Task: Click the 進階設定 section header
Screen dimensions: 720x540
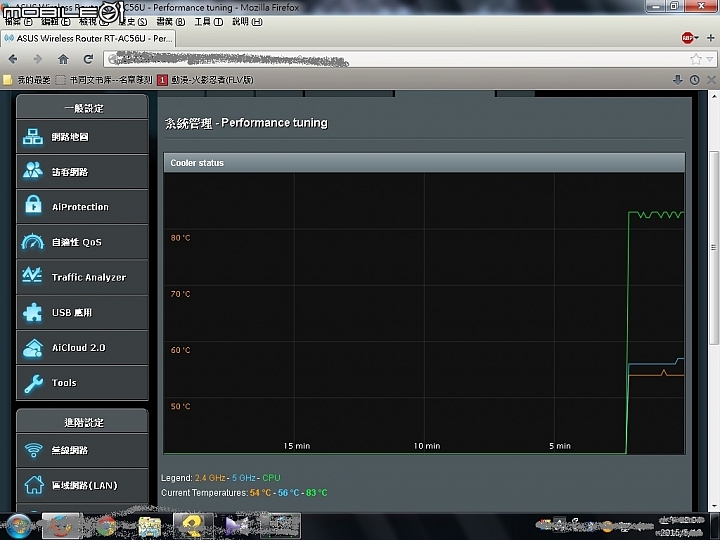Action: pos(84,422)
